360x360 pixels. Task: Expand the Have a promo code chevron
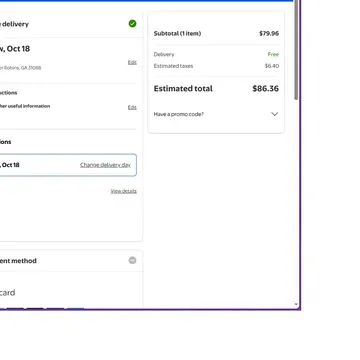coord(275,114)
